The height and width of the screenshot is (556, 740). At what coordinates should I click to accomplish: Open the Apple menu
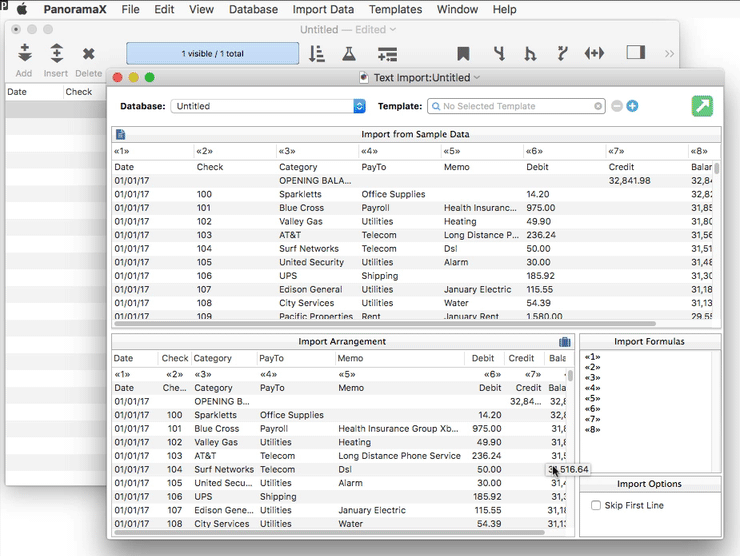(x=22, y=9)
